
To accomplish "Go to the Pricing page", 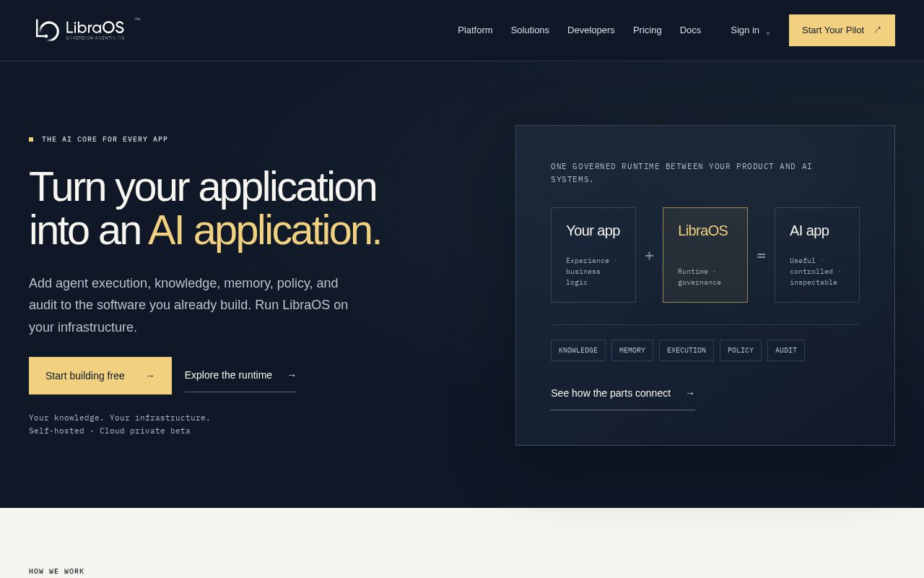I will click(648, 30).
